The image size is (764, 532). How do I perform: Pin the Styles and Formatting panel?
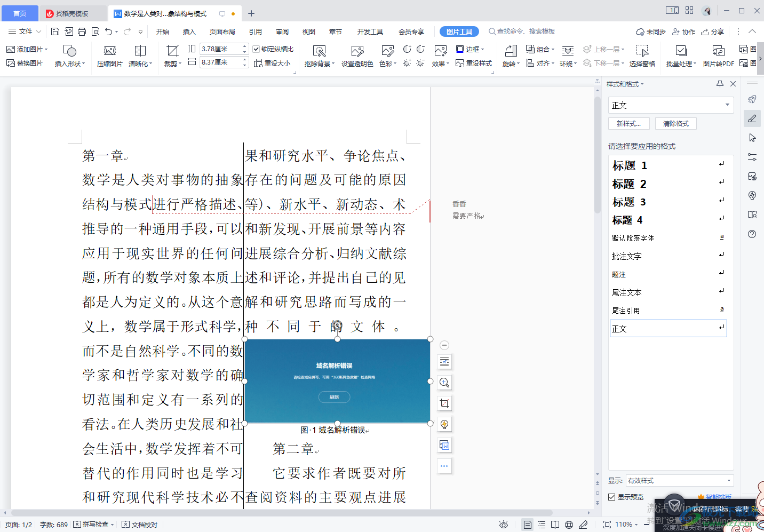720,84
